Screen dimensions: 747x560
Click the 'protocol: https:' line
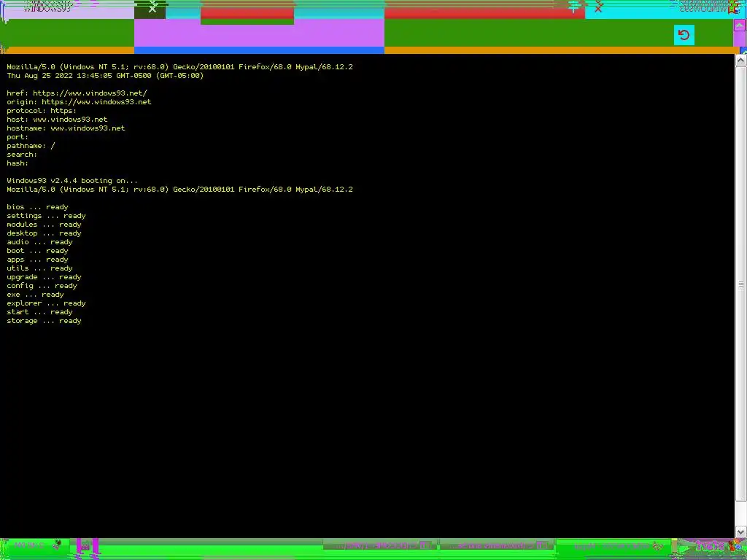(42, 111)
